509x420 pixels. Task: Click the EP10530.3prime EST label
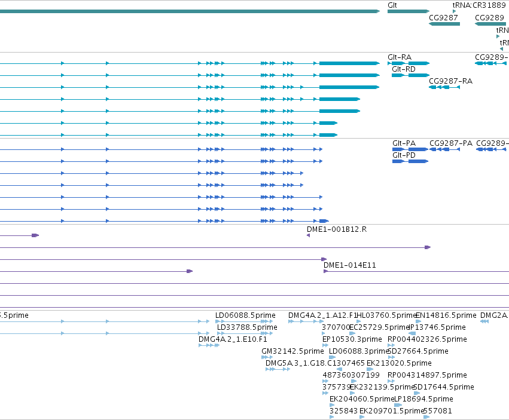352,339
